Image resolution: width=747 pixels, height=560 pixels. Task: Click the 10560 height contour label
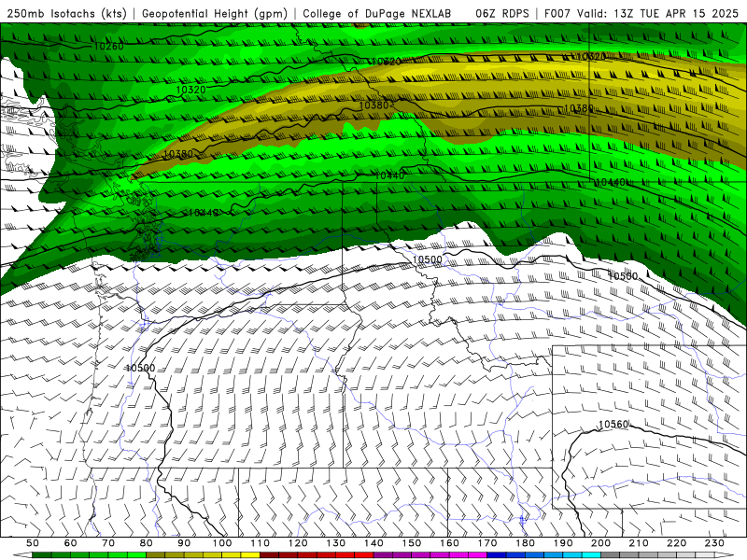point(613,424)
